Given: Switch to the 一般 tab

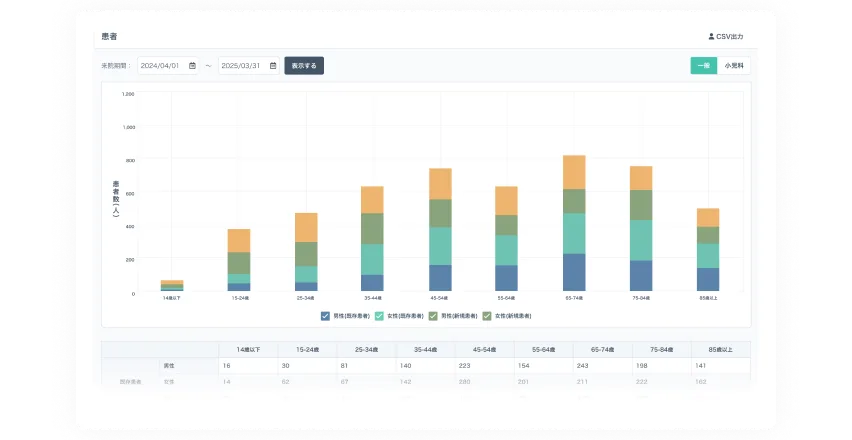Looking at the screenshot, I should 703,66.
